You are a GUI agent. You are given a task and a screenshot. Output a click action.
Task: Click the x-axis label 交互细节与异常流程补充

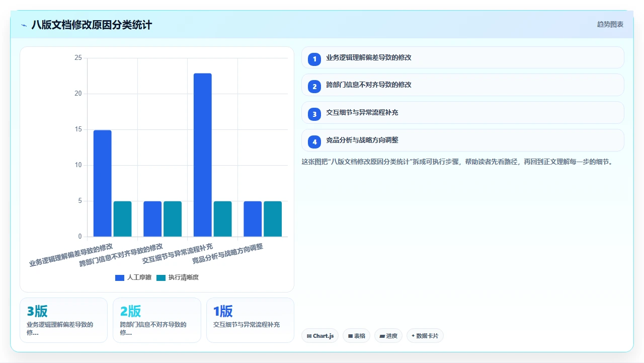[178, 254]
